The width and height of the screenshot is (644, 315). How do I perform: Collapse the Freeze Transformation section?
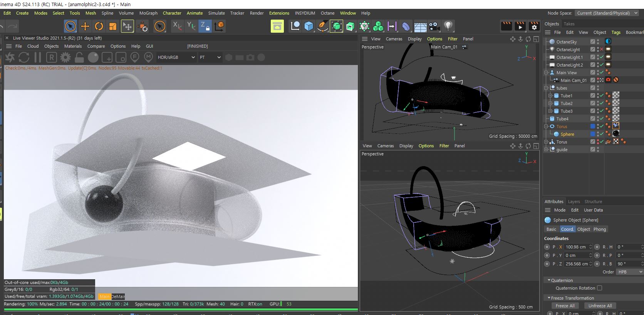[549, 298]
